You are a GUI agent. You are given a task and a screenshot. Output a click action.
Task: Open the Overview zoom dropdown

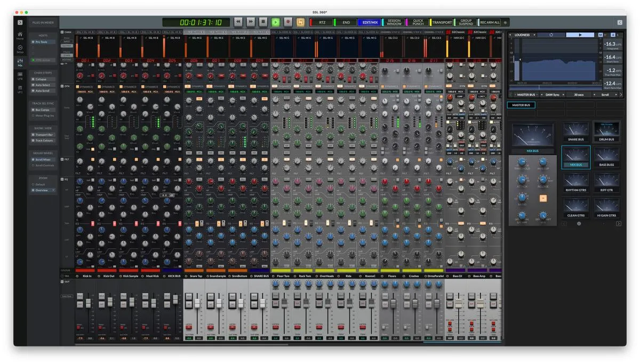coord(43,190)
